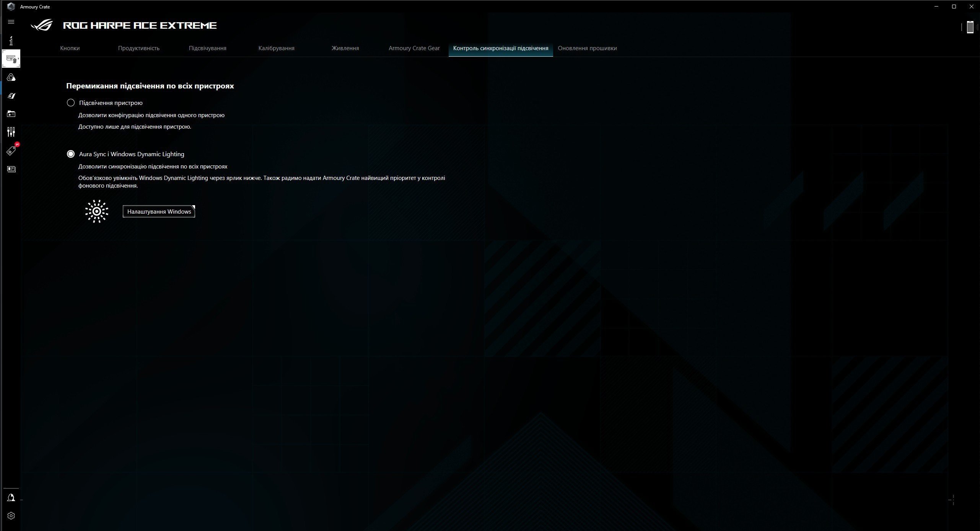Enable Aura Sync i Windows Dynamic Lighting
Screen dimensions: 980x531
tap(71, 154)
